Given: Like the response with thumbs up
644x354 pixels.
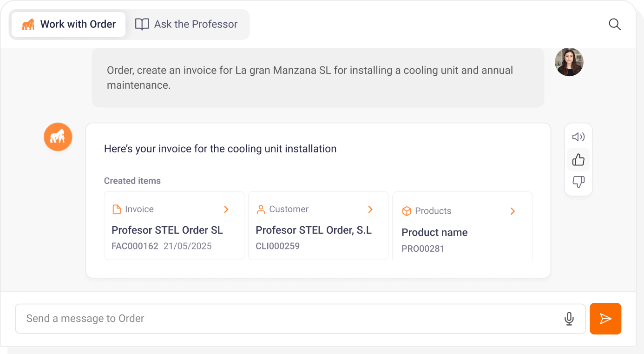Looking at the screenshot, I should (x=578, y=160).
